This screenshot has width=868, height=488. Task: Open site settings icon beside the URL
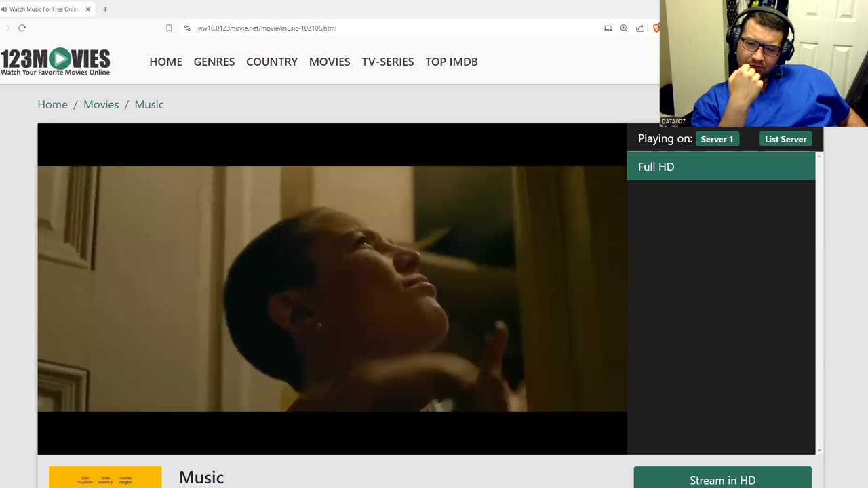click(x=187, y=28)
